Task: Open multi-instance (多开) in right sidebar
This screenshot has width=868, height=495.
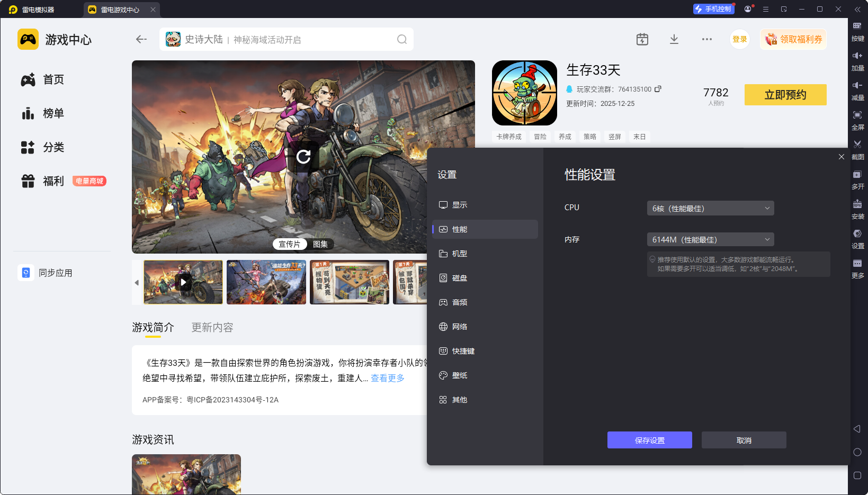Action: pyautogui.click(x=857, y=175)
